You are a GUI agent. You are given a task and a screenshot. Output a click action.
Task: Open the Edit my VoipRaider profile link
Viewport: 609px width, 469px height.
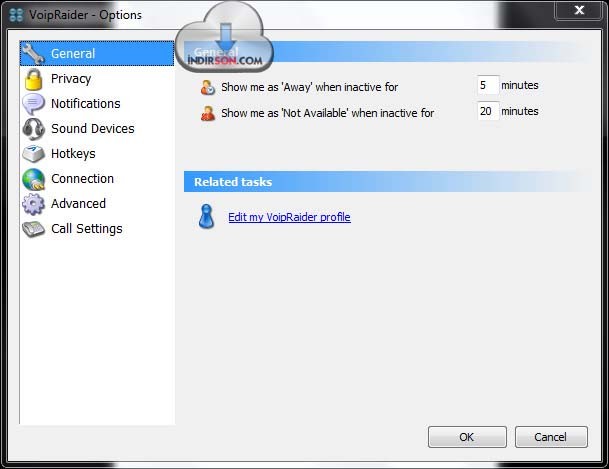pos(289,217)
